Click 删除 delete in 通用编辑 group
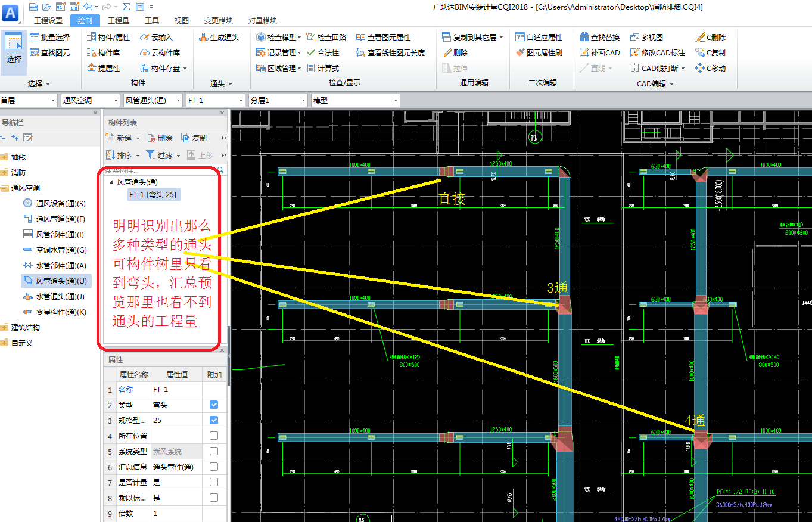 [x=455, y=52]
